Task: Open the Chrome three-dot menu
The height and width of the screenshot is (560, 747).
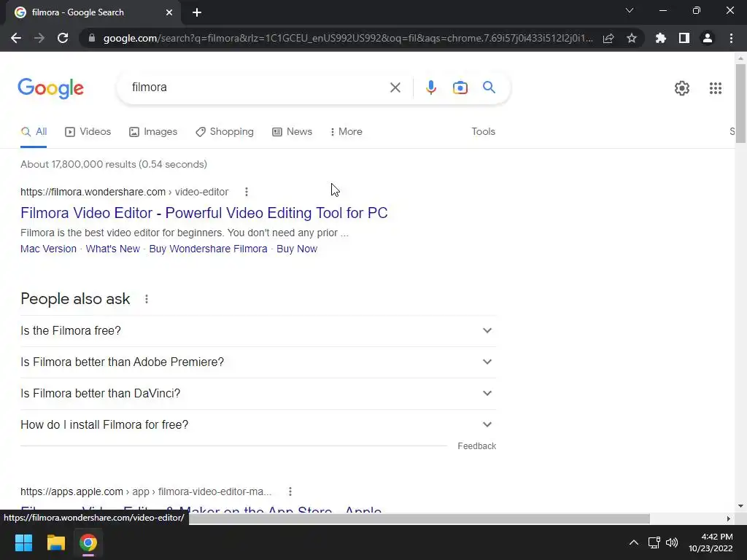Action: pos(731,38)
